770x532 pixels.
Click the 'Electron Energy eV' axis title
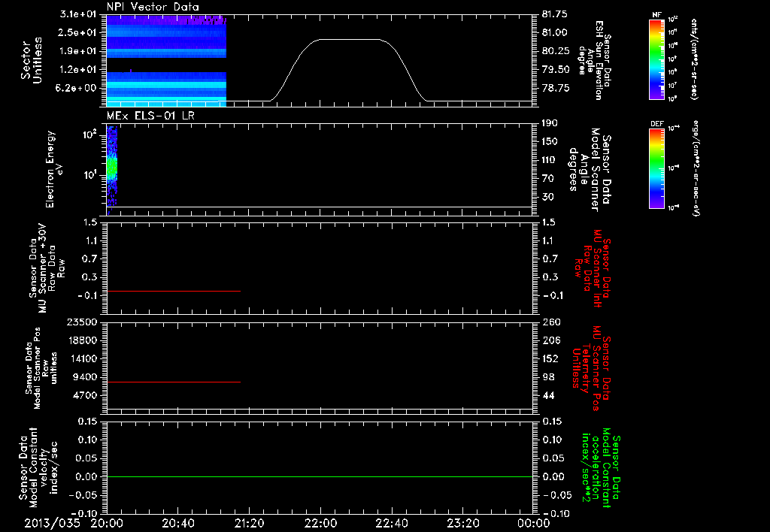[x=54, y=169]
